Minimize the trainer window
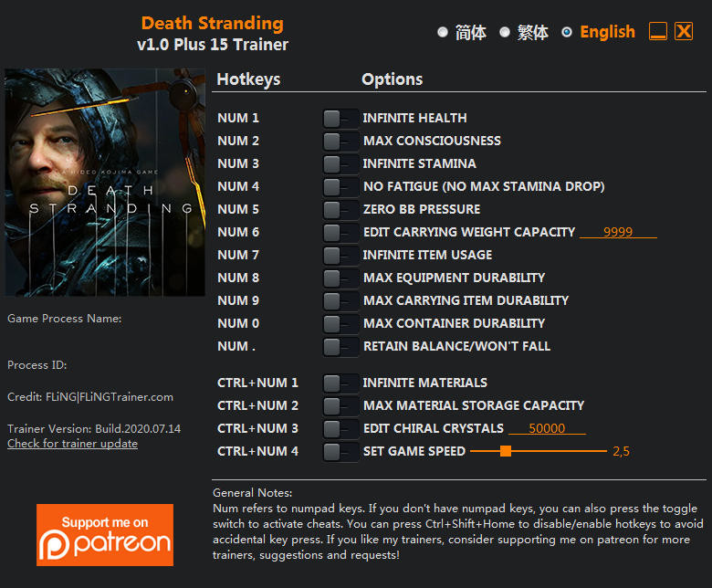Viewport: 712px width, 588px height. point(658,32)
